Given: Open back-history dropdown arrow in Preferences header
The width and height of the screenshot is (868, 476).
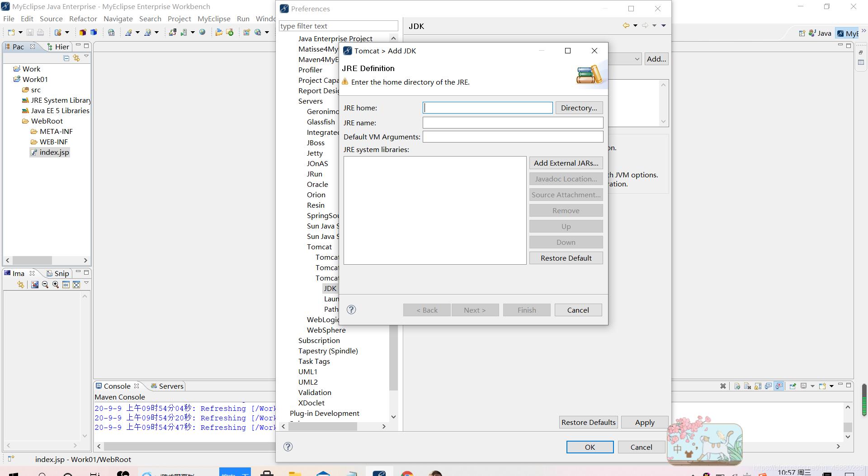Looking at the screenshot, I should tap(635, 26).
